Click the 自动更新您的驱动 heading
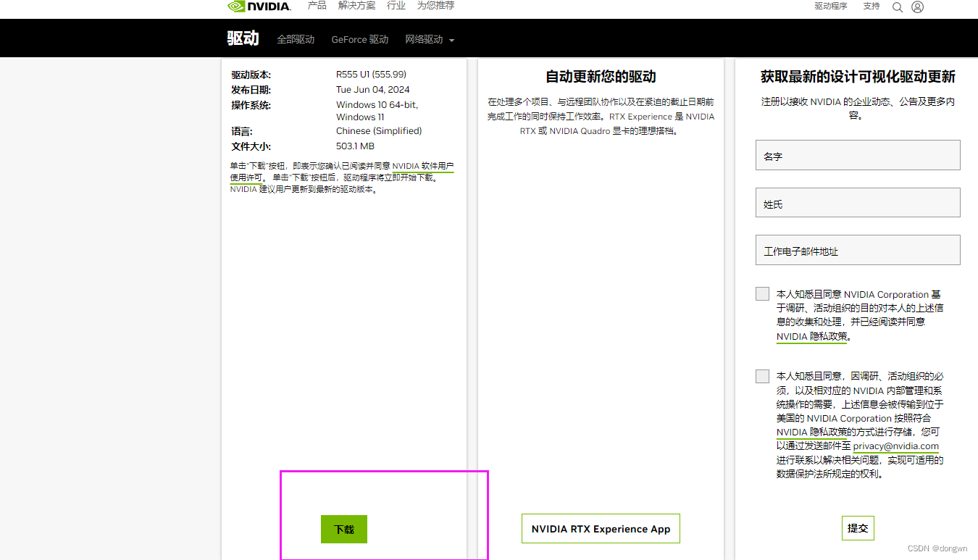This screenshot has width=978, height=560. point(601,77)
